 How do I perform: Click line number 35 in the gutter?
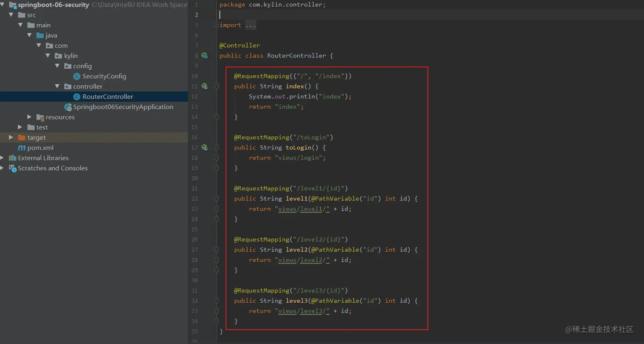pos(195,331)
